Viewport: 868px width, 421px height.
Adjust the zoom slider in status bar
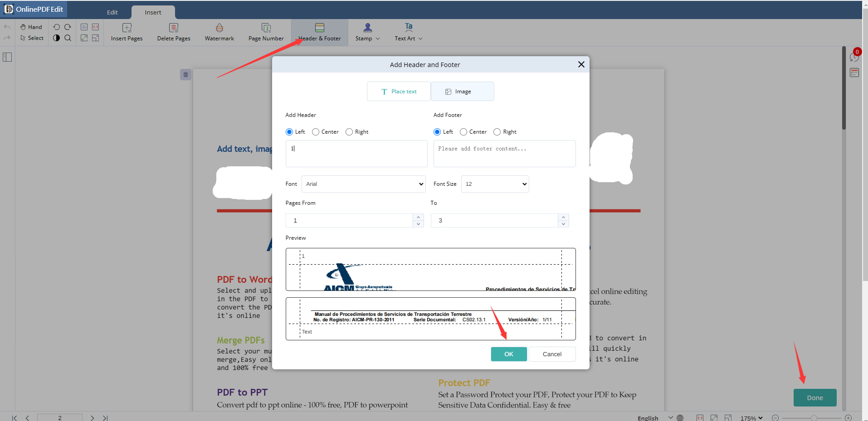814,418
